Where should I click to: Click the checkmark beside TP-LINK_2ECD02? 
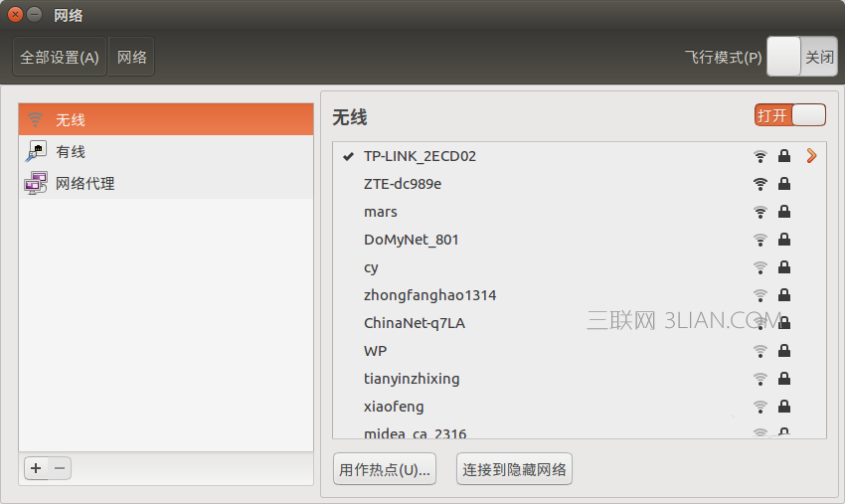click(x=348, y=156)
